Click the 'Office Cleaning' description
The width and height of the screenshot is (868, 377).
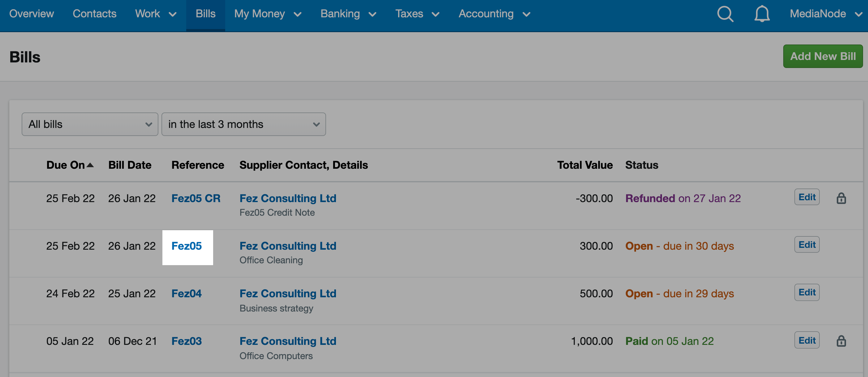(x=271, y=260)
